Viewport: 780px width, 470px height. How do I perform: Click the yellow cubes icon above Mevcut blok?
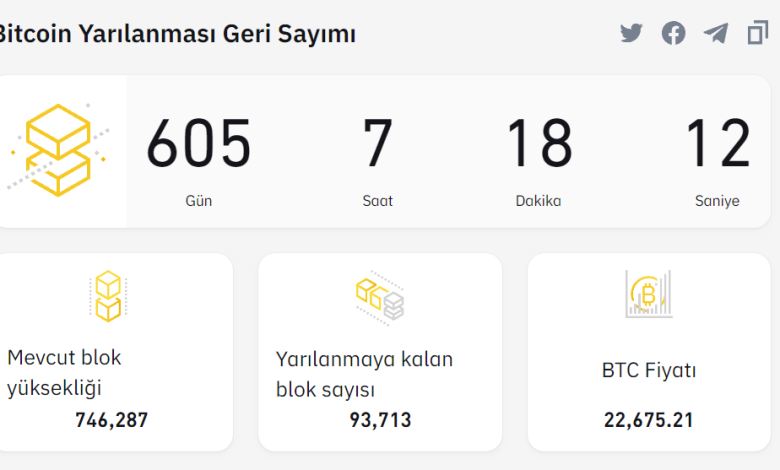[x=108, y=296]
